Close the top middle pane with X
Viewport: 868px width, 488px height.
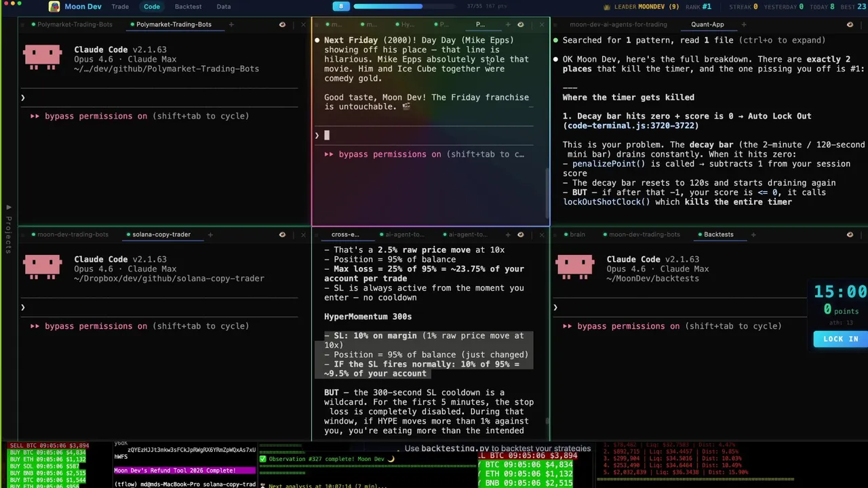point(541,24)
